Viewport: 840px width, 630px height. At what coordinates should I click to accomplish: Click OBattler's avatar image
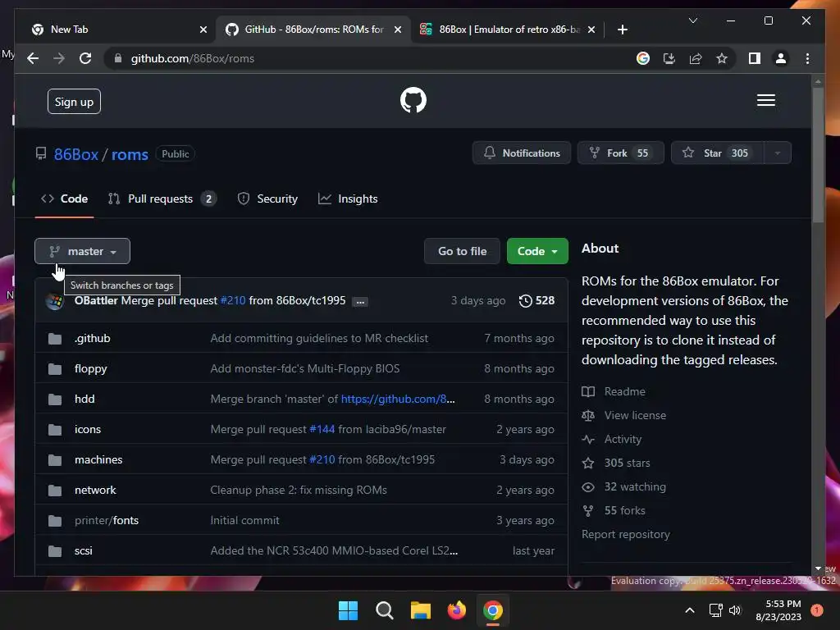coord(55,301)
